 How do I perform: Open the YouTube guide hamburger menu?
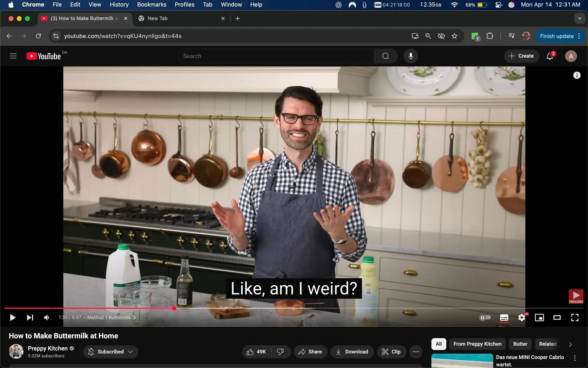[13, 56]
